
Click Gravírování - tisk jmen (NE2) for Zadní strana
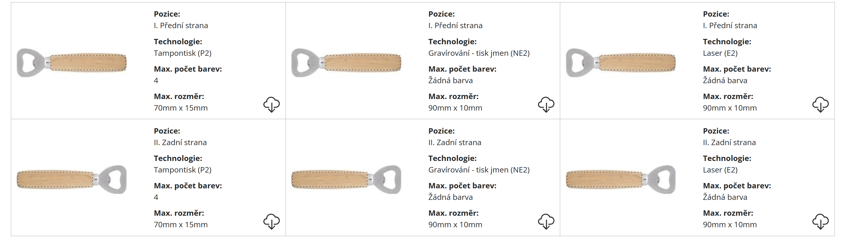479,170
